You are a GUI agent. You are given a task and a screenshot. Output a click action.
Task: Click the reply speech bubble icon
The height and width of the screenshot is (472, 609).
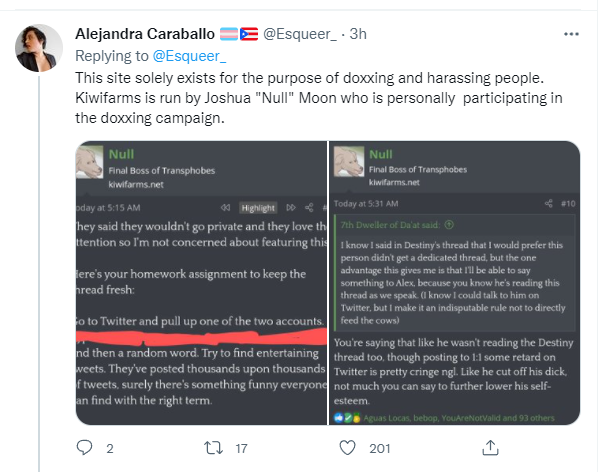coord(85,447)
